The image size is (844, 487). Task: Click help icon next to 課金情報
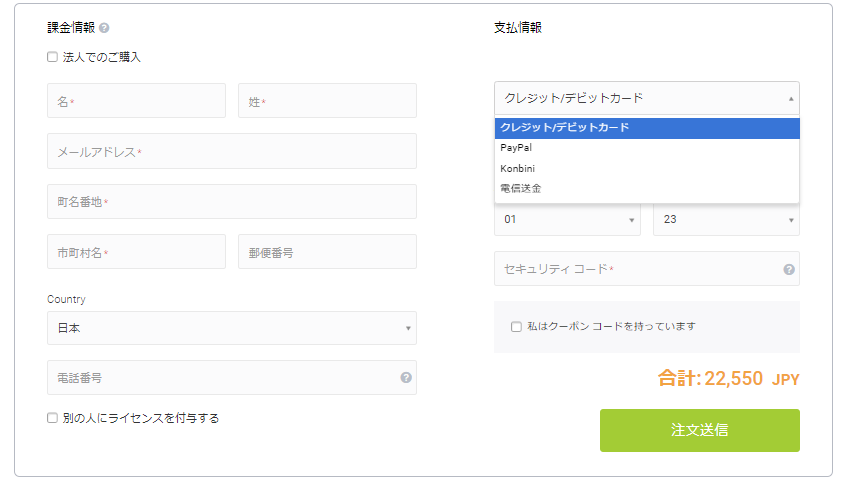pyautogui.click(x=105, y=28)
